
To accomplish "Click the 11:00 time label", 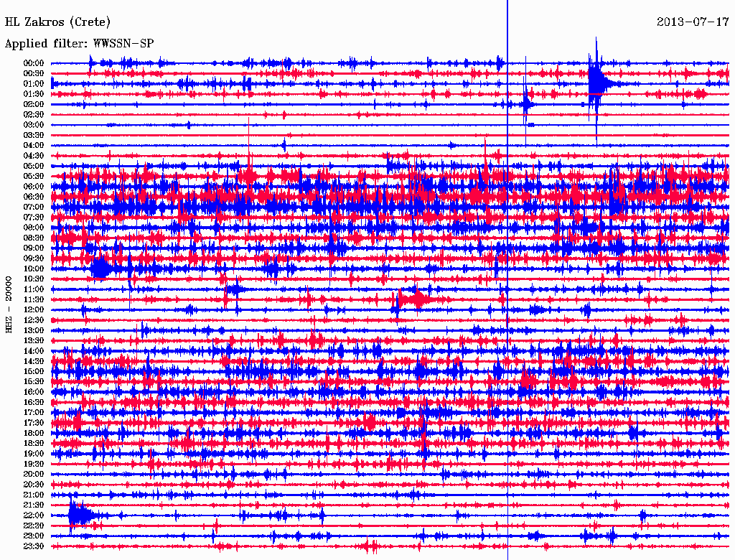I will coord(34,289).
